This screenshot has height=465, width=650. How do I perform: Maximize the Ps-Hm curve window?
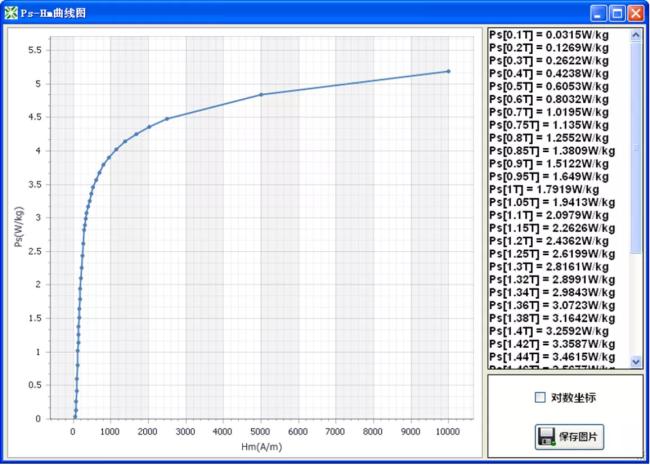617,13
